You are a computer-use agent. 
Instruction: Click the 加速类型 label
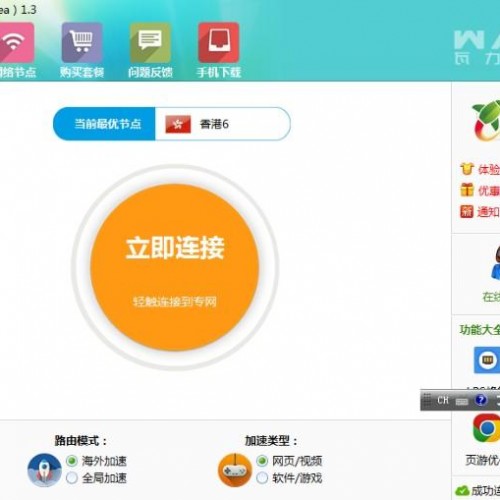[x=271, y=441]
